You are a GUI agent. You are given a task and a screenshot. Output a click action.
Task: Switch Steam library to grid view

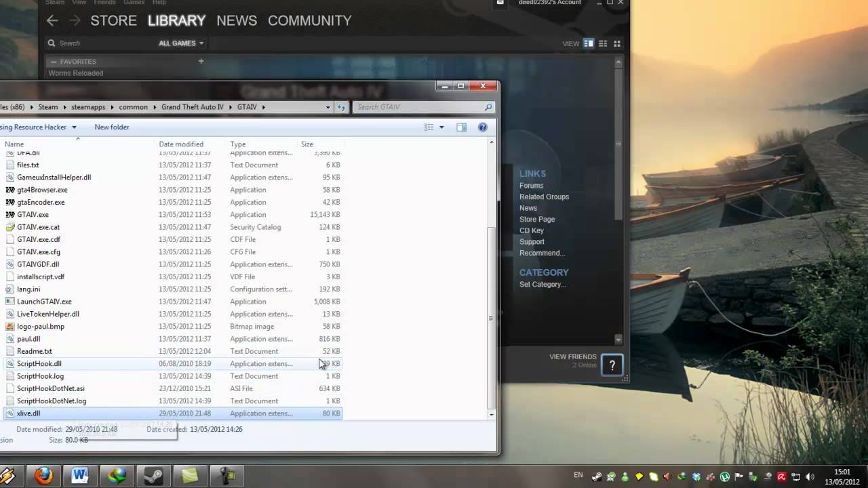pos(617,43)
